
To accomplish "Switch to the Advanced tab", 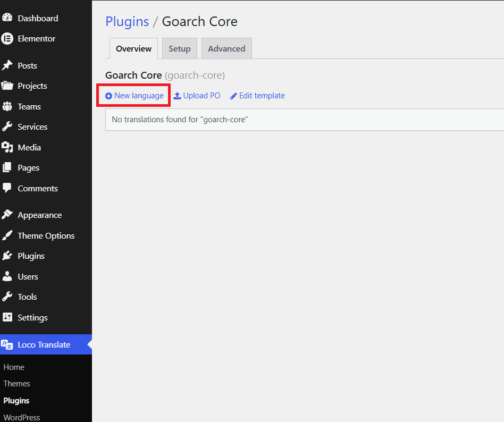I will (x=226, y=48).
